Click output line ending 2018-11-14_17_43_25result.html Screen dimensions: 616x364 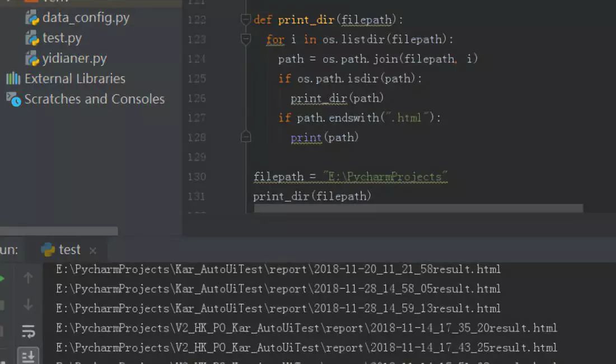(306, 348)
